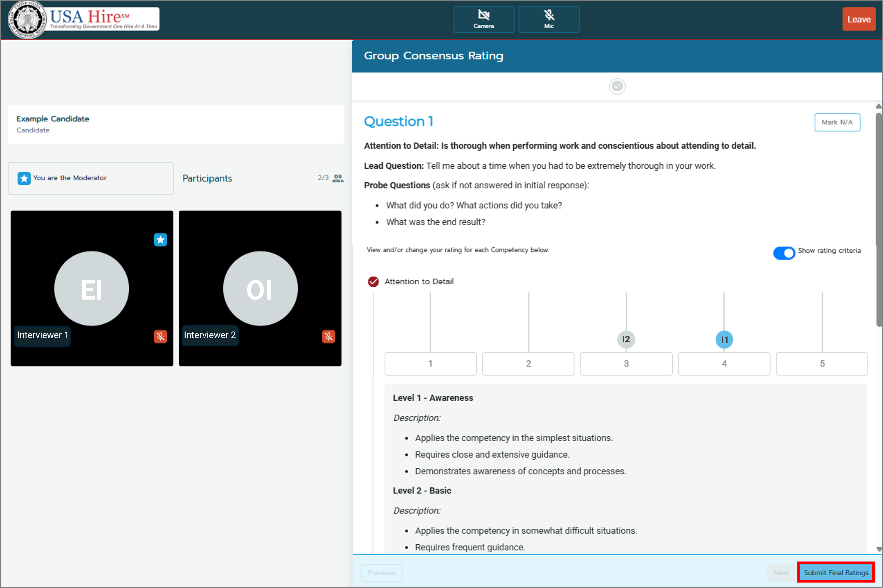Click the Example Candidate name
This screenshot has width=883, height=588.
(53, 119)
